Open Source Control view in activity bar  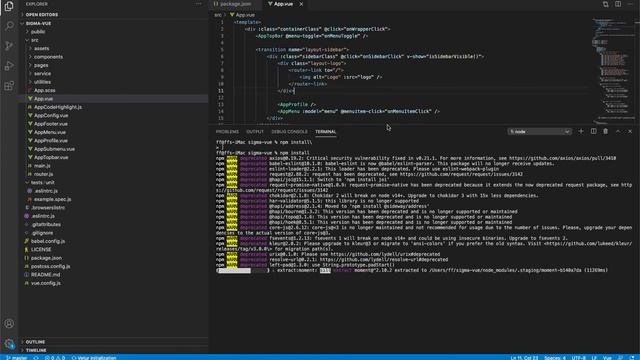tap(9, 46)
